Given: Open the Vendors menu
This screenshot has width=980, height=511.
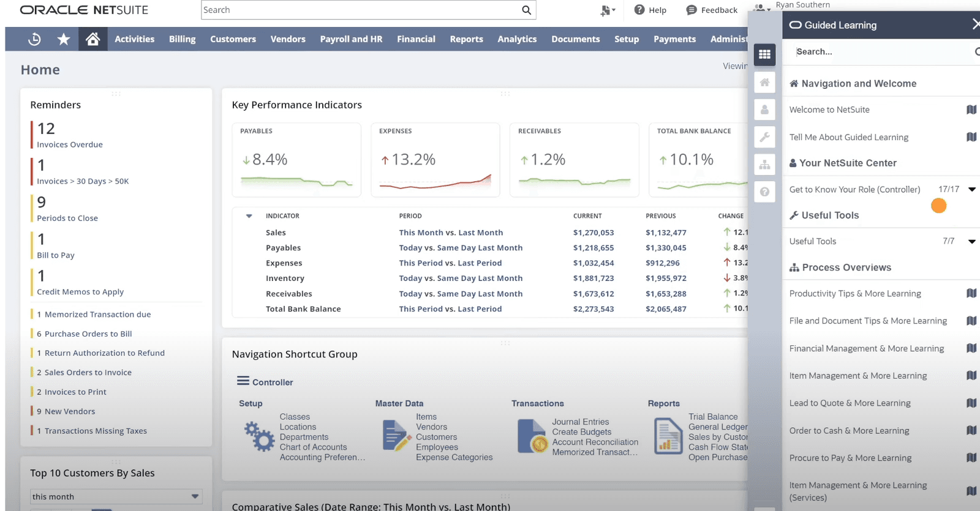Looking at the screenshot, I should (288, 39).
